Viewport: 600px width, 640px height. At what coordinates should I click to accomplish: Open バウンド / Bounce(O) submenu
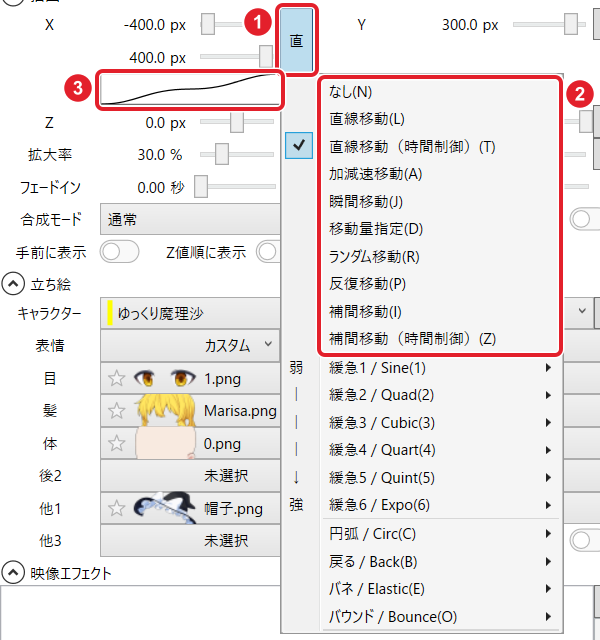440,616
